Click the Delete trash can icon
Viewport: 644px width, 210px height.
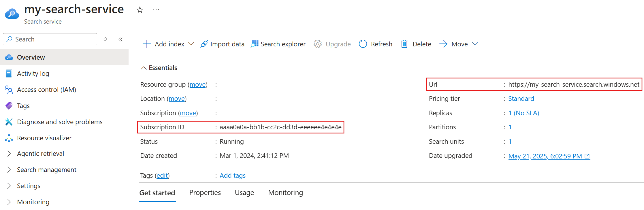point(404,44)
